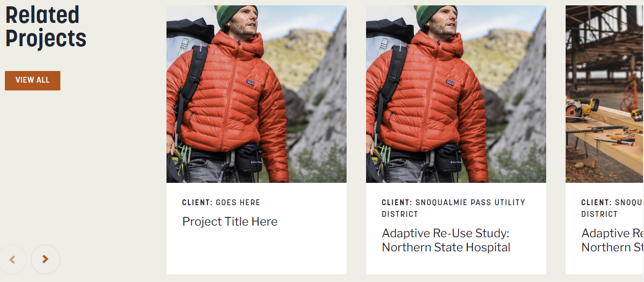Viewport: 644px width, 282px height.
Task: Advance the carousel with the right arrow
Action: point(45,260)
